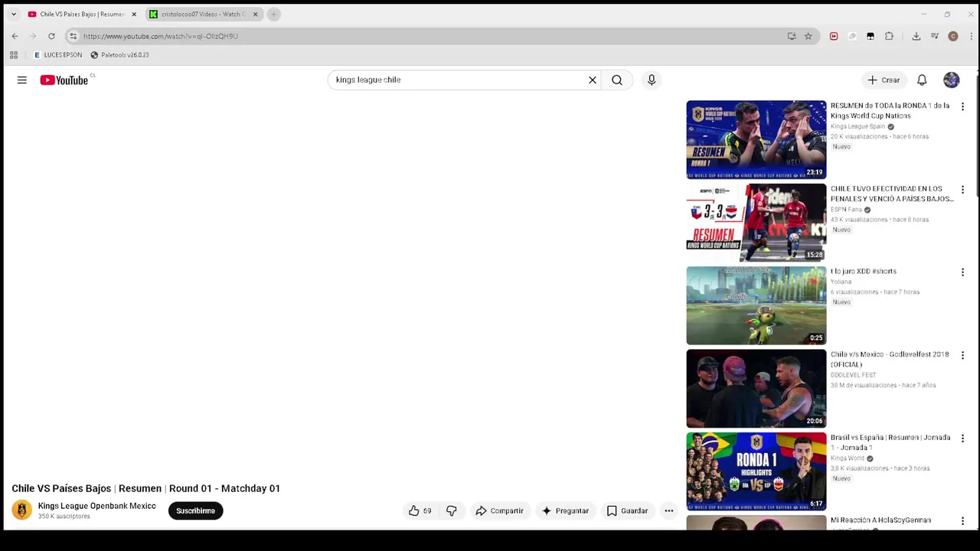
Task: Open Brasil vs España Ronda 1 thumbnail
Action: click(x=756, y=471)
